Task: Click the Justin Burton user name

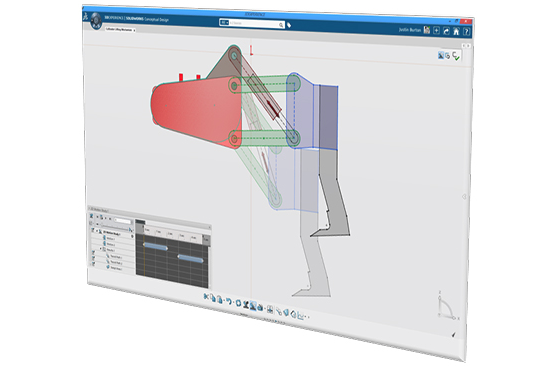Action: (410, 30)
